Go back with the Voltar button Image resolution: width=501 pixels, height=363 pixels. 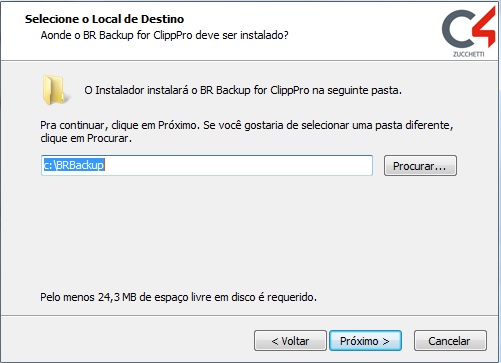[290, 341]
